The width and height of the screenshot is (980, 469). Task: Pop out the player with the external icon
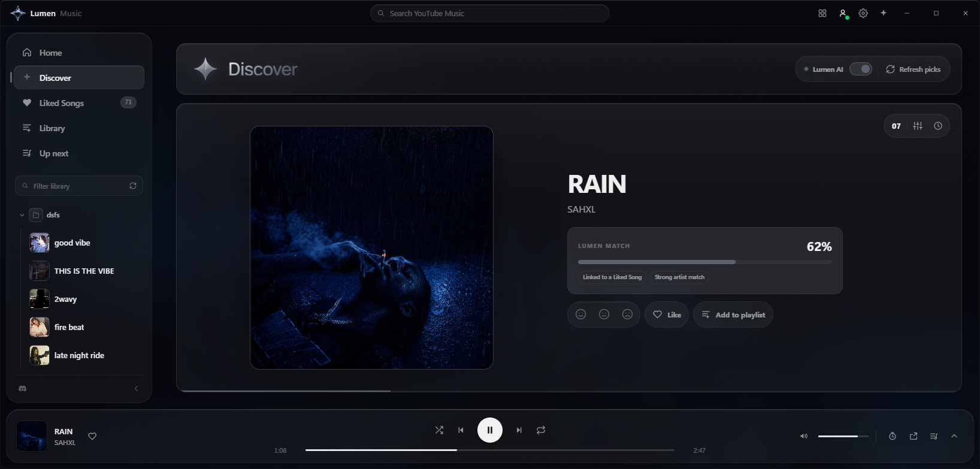pos(914,436)
